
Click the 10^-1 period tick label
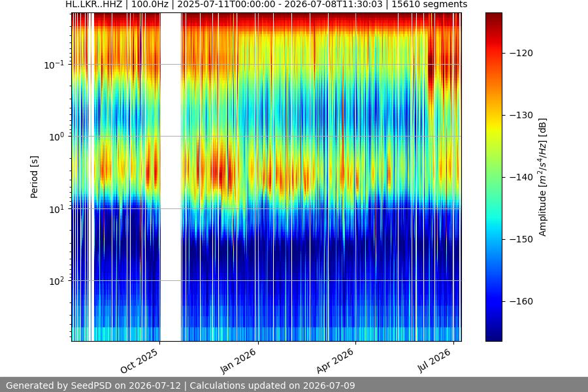tap(54, 65)
